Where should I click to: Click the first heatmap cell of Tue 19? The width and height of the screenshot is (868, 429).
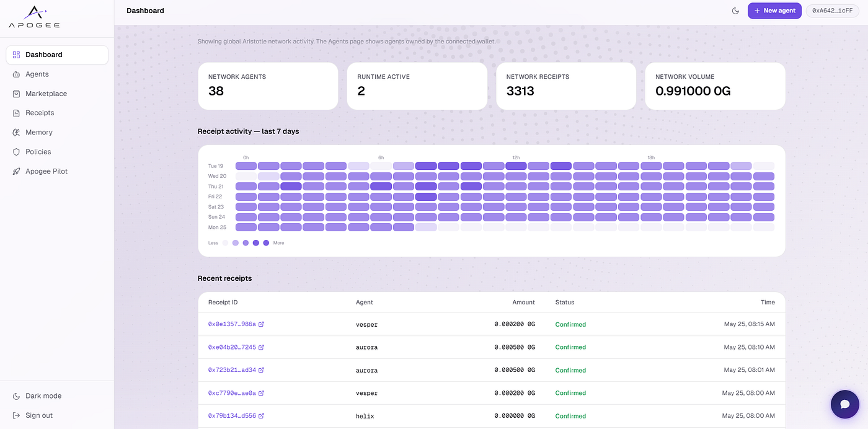click(246, 166)
